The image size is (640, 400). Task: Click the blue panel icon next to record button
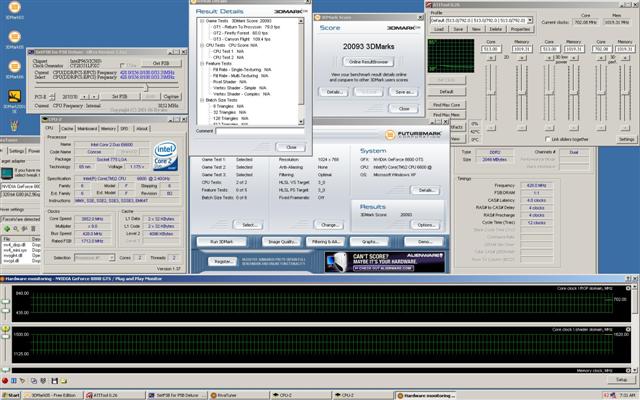[x=13, y=381]
